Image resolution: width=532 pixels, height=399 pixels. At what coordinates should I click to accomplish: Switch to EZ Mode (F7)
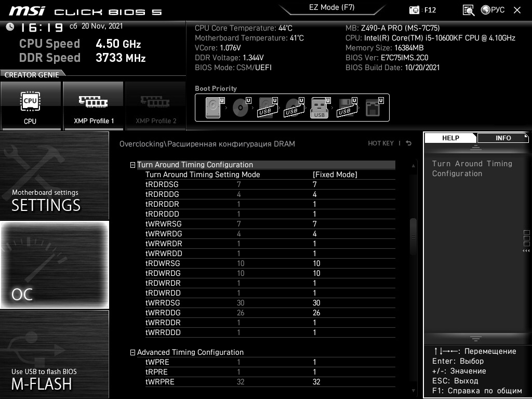point(332,7)
